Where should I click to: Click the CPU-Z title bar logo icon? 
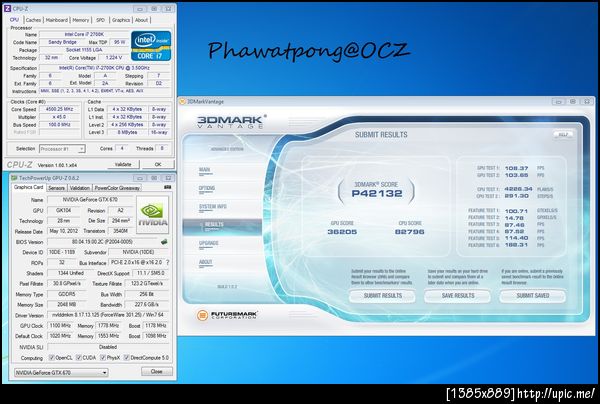7,8
